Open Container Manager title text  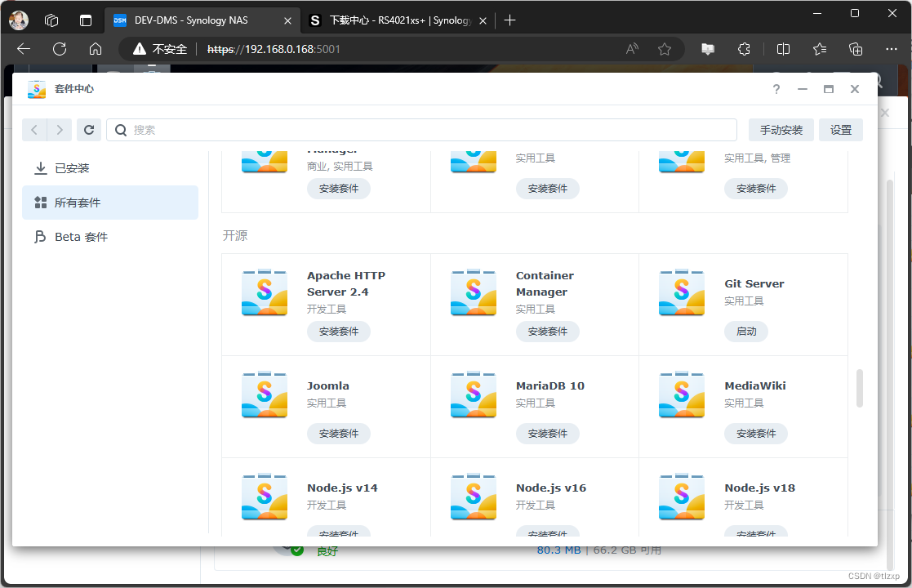[545, 284]
